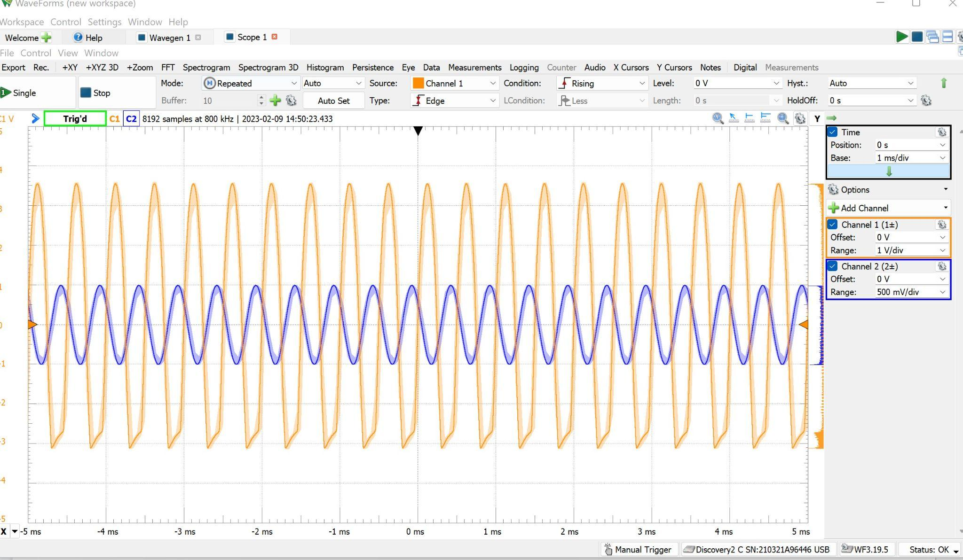This screenshot has width=963, height=560.
Task: Open Channel 1 settings gear icon
Action: pos(941,225)
